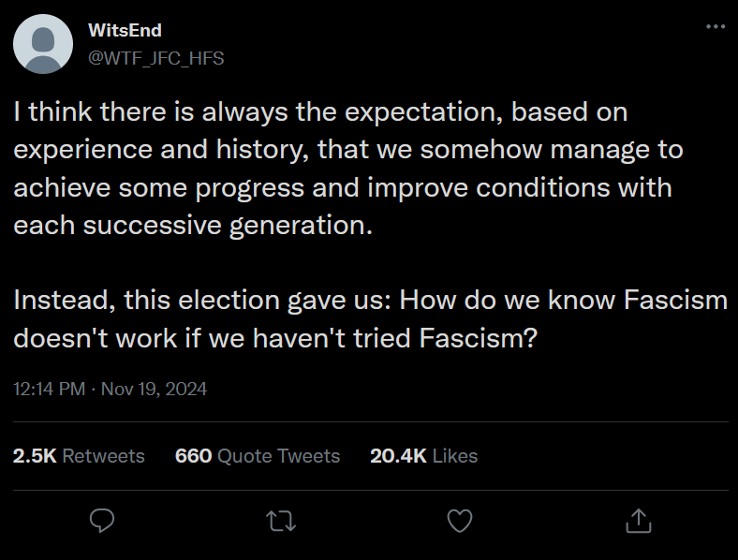Click the tweet's first paragraph text

(x=348, y=169)
